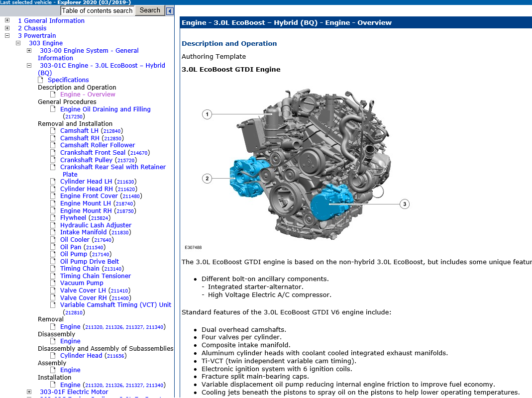Click the document icon beside Flywheel

click(x=53, y=218)
